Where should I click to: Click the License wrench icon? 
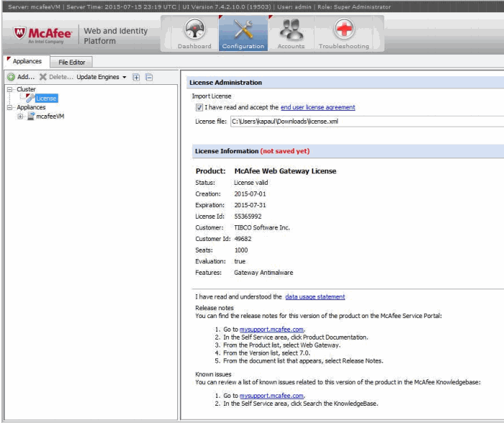30,99
